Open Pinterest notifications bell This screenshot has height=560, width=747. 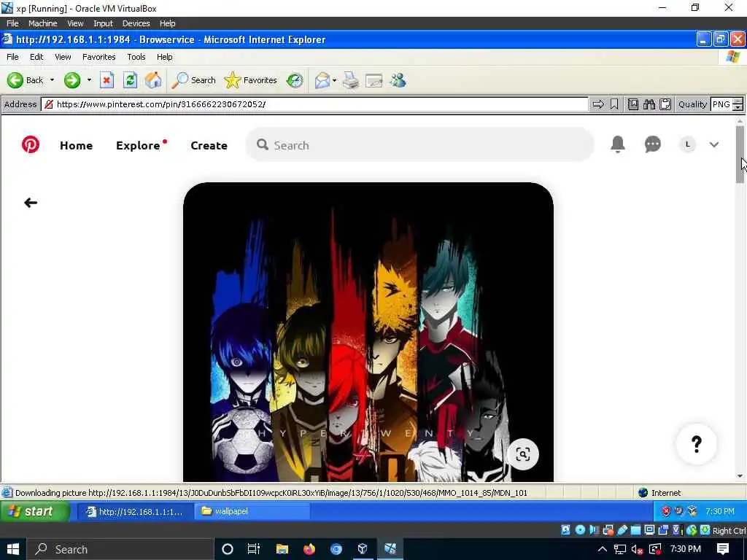(x=618, y=144)
